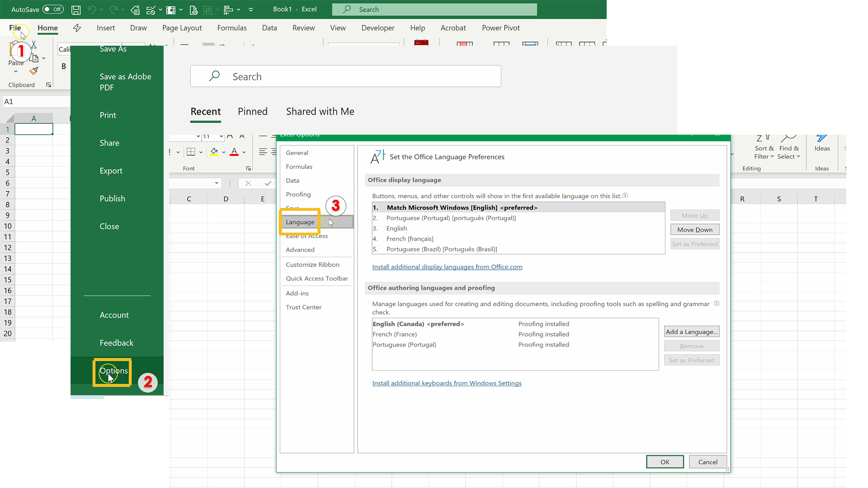Click the Customize Quick Access toolbar icon
The width and height of the screenshot is (868, 488).
251,9
